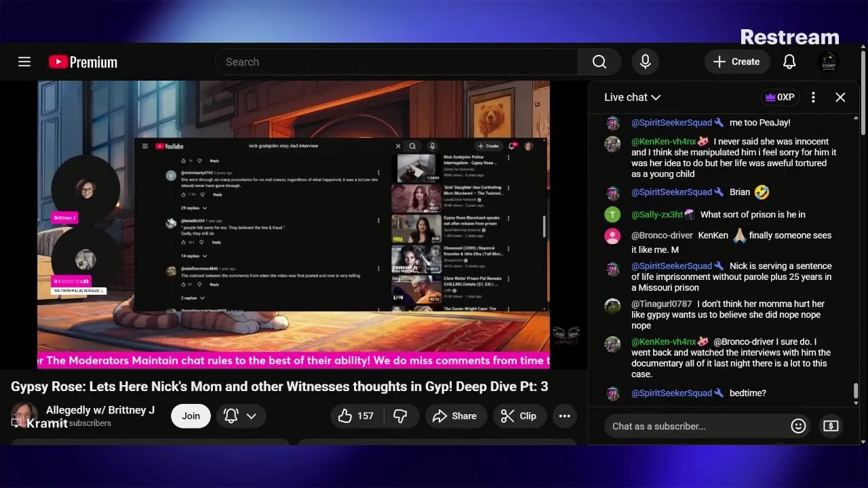This screenshot has height=488, width=868.
Task: Start voice search with microphone
Action: click(x=645, y=62)
